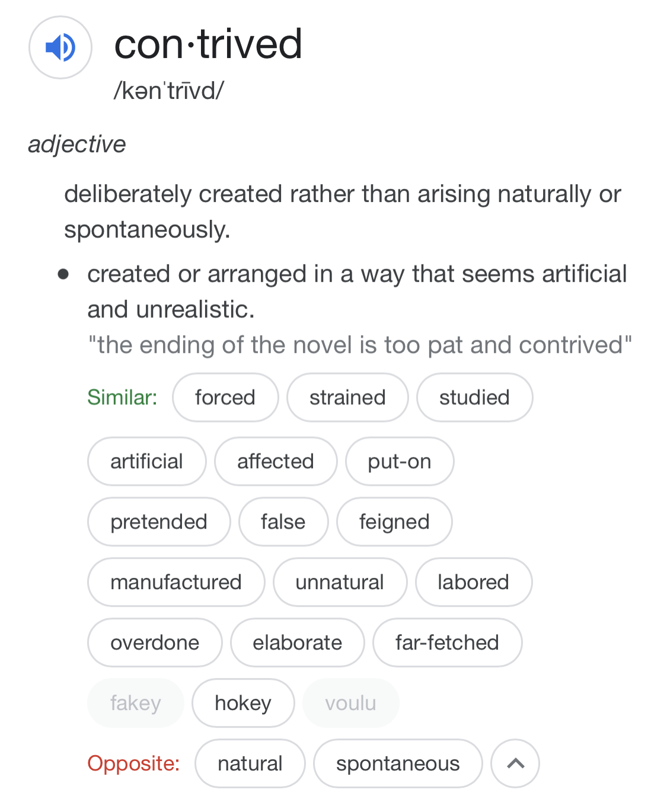Play the pronunciation audio for contrived
Screen dimensions: 667x812
click(x=60, y=47)
